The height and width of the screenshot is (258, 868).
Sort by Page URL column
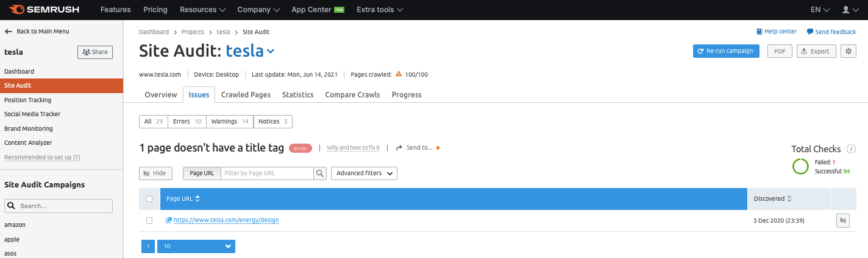[183, 199]
